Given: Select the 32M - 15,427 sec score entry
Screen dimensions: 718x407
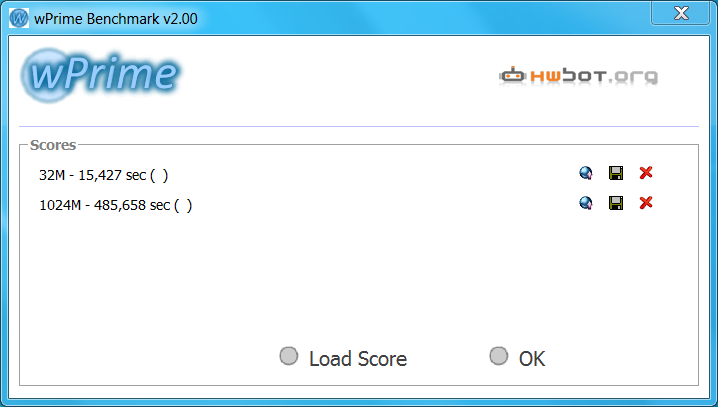Looking at the screenshot, I should pyautogui.click(x=103, y=175).
